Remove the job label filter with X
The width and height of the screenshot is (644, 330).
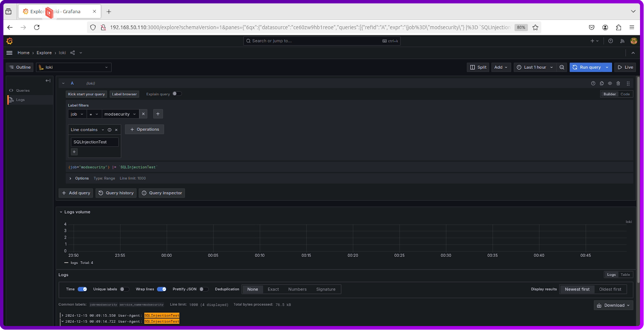point(143,114)
